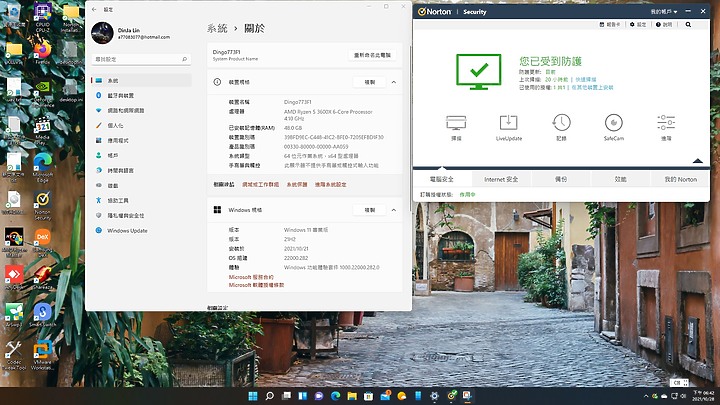Copy device specifications with 複製 button
The width and height of the screenshot is (720, 405).
pyautogui.click(x=370, y=82)
